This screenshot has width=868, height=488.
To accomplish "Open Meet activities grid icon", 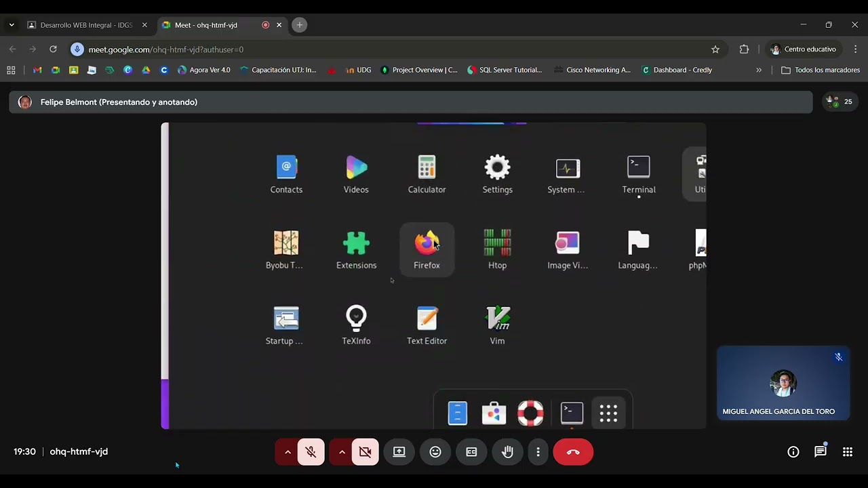I will [848, 452].
